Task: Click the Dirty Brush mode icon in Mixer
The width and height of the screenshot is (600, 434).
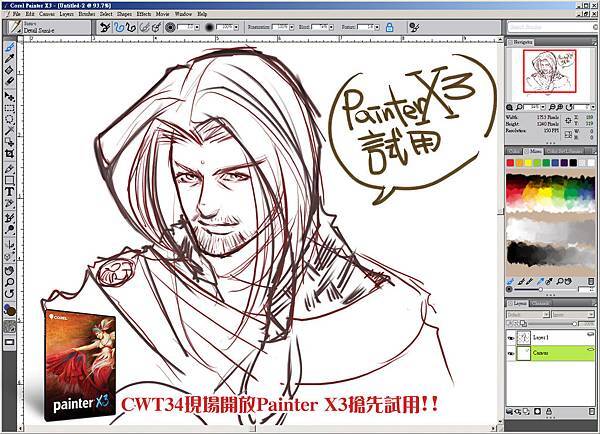Action: [510, 282]
